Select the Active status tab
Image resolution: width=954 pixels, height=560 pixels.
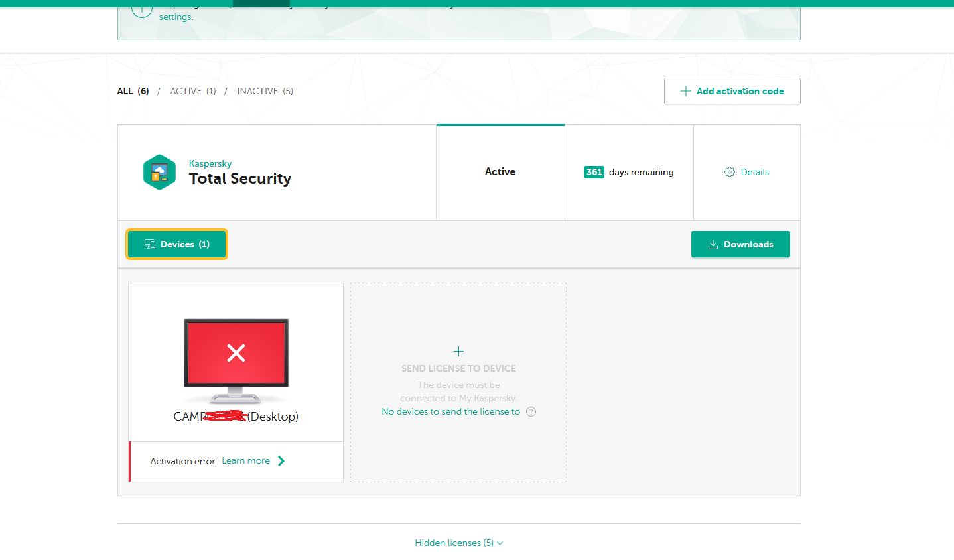500,172
